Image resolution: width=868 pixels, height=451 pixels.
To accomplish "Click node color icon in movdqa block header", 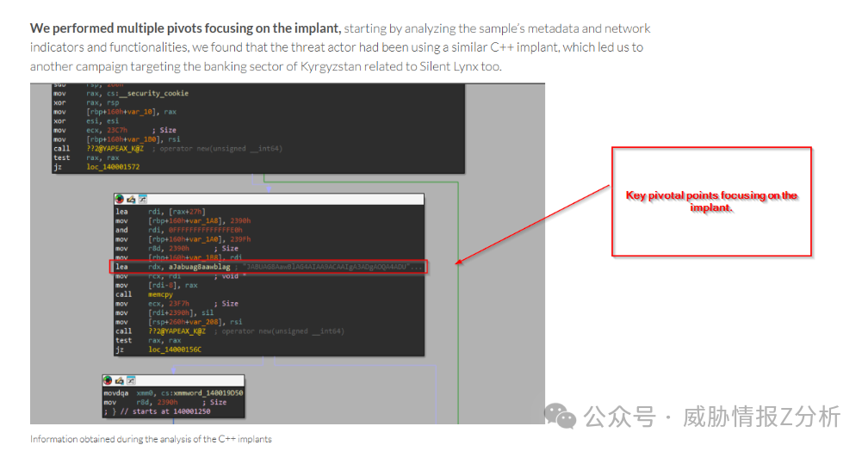I will click(108, 380).
